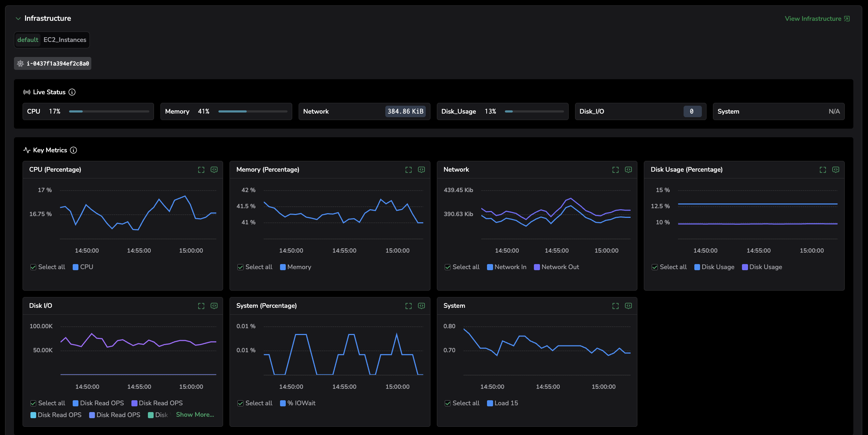
Task: Select the default EC2_Instances tag
Action: (x=52, y=40)
